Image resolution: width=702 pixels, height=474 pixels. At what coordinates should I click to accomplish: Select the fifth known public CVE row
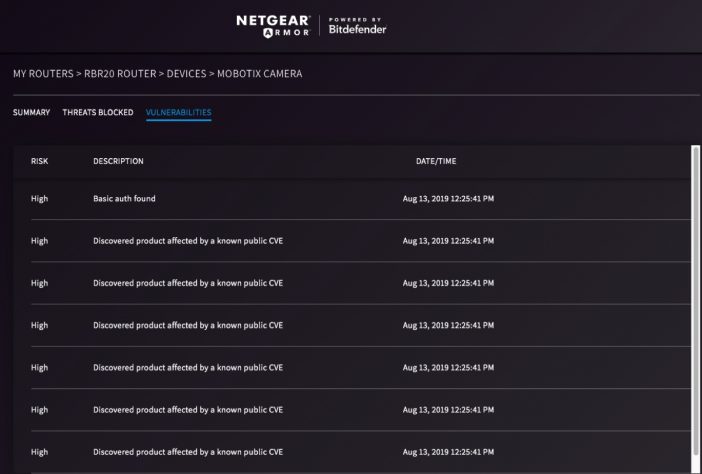click(x=352, y=410)
